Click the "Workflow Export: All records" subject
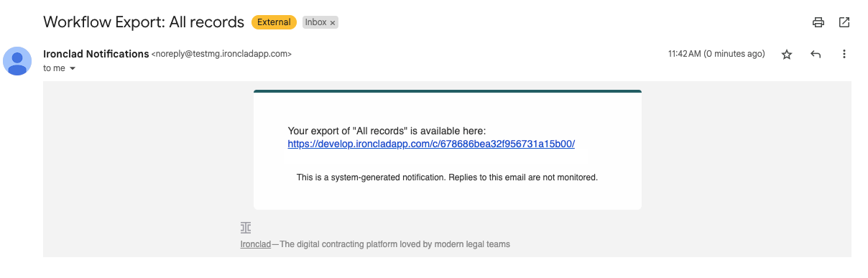The height and width of the screenshot is (278, 868). (144, 22)
